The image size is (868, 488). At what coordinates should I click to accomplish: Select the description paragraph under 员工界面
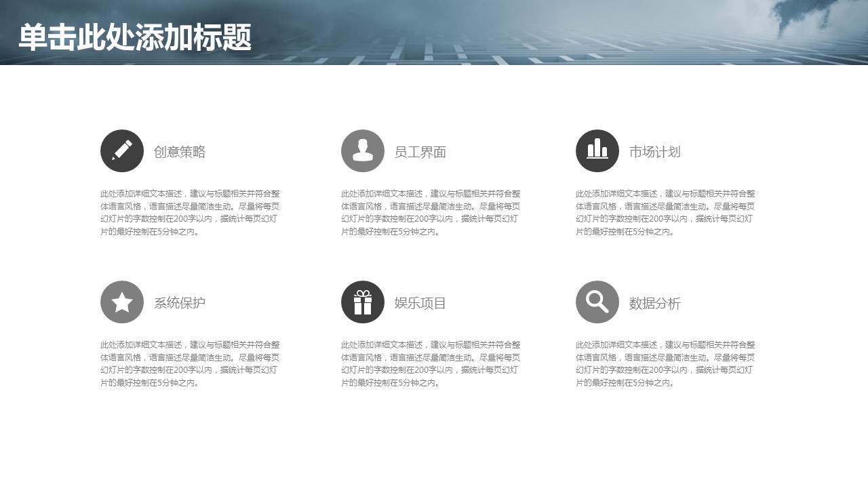point(431,212)
